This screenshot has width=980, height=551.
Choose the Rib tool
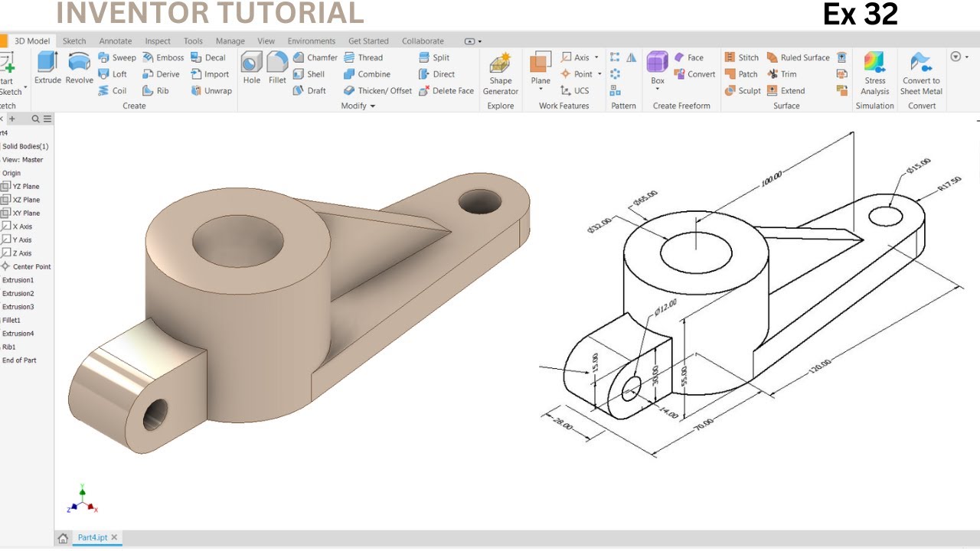(155, 90)
